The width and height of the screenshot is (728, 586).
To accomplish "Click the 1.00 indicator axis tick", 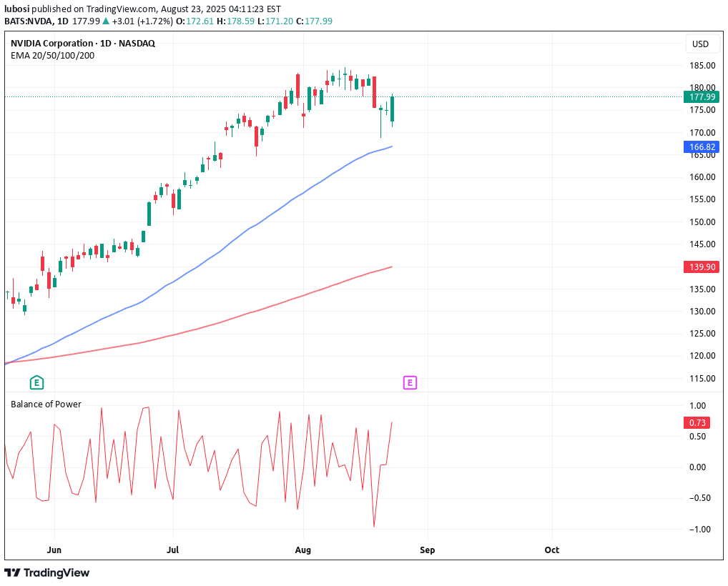I will (x=698, y=405).
